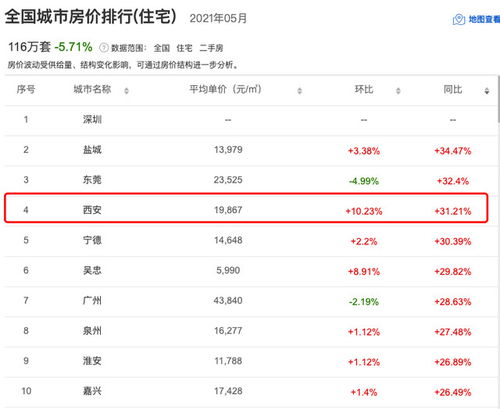The height and width of the screenshot is (409, 500).
Task: Click the help question mark icon
Action: 104,48
